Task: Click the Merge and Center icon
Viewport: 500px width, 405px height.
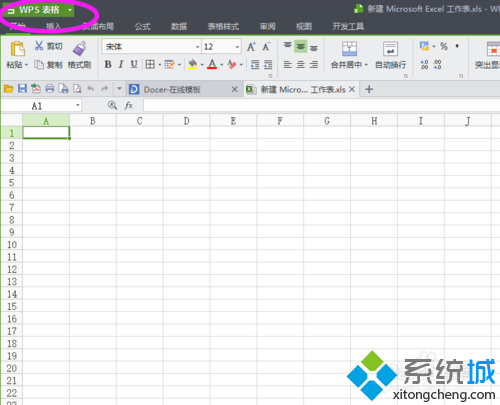Action: coord(349,49)
